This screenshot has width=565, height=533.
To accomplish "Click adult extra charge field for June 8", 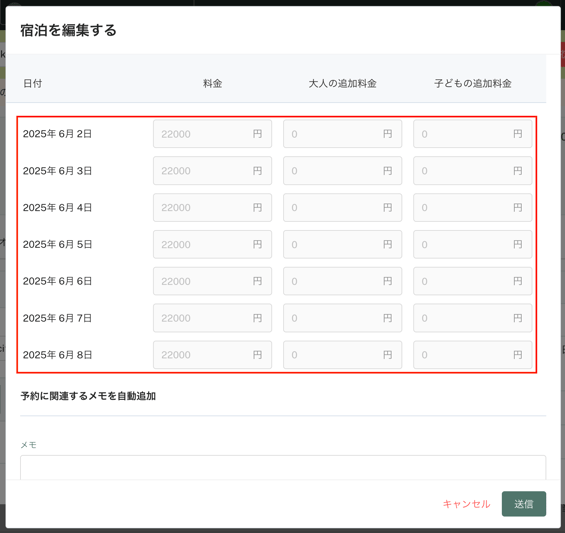I will click(342, 355).
